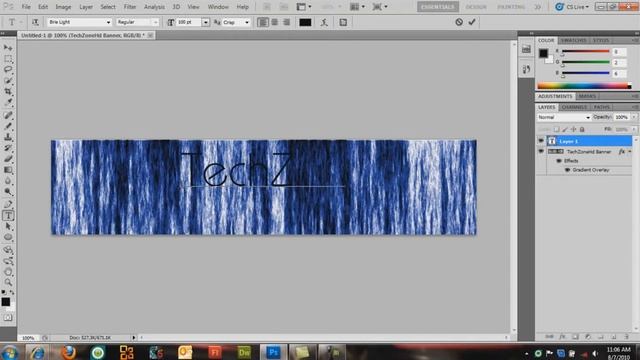Collapse the TechZoneHd Banner layer effects
Viewport: 640px width, 360px height.
click(630, 152)
